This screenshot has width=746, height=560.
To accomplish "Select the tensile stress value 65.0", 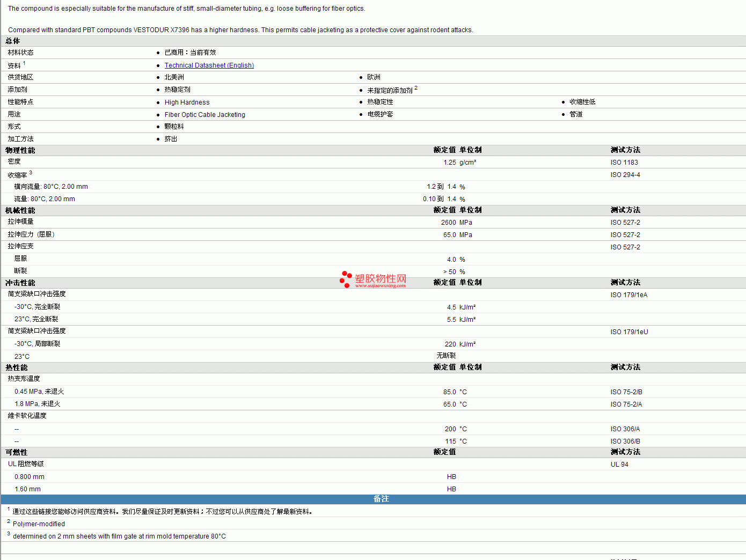I will coord(450,235).
